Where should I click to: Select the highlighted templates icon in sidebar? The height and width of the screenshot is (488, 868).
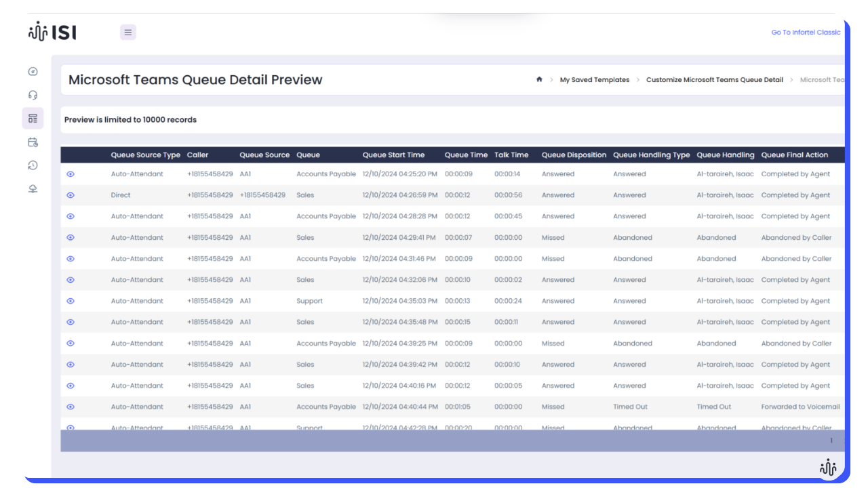(33, 119)
